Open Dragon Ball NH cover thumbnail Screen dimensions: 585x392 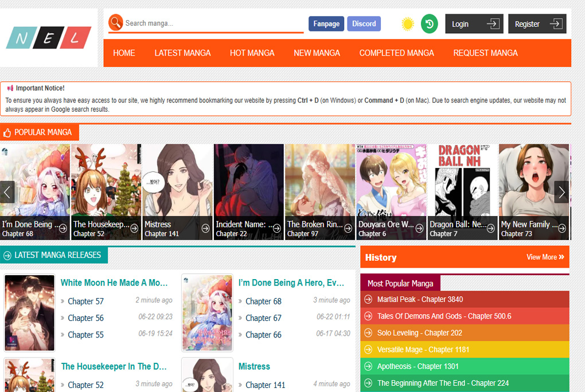tap(462, 181)
